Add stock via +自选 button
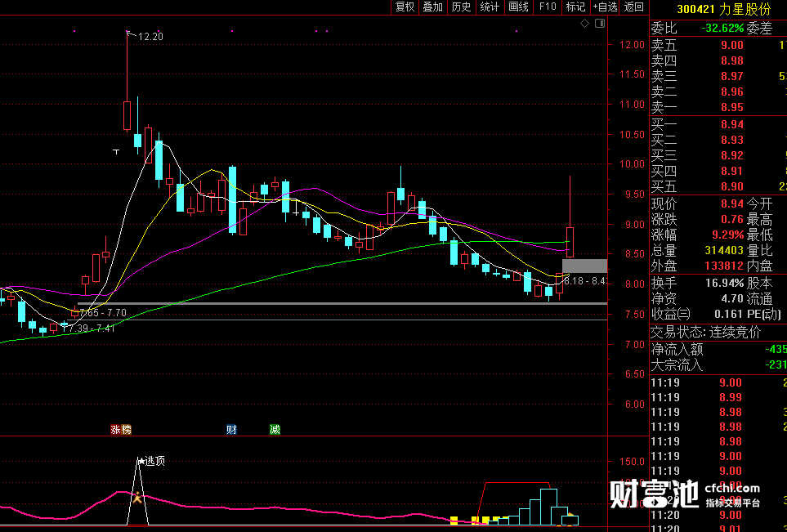The image size is (787, 532). pyautogui.click(x=605, y=7)
